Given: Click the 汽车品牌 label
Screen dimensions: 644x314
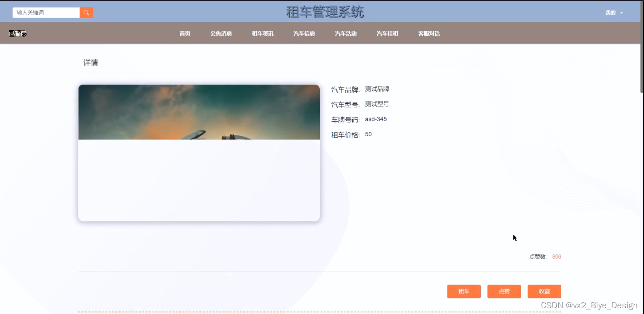Looking at the screenshot, I should tap(346, 90).
